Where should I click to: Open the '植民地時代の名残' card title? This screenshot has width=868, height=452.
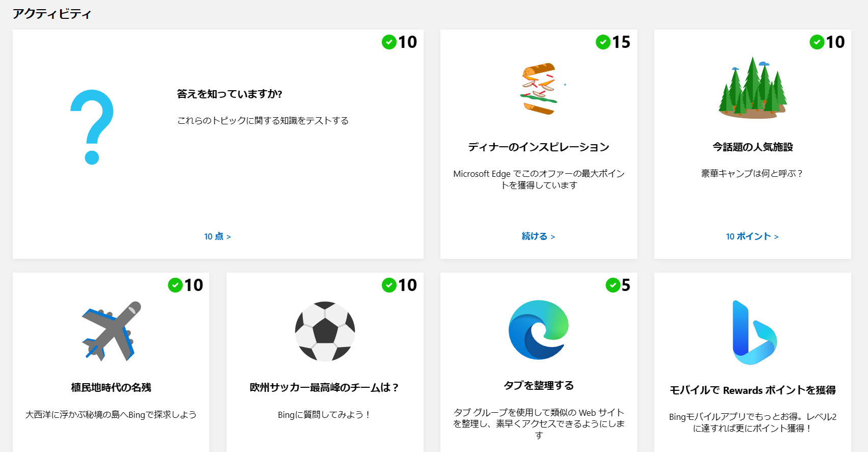[x=111, y=388]
